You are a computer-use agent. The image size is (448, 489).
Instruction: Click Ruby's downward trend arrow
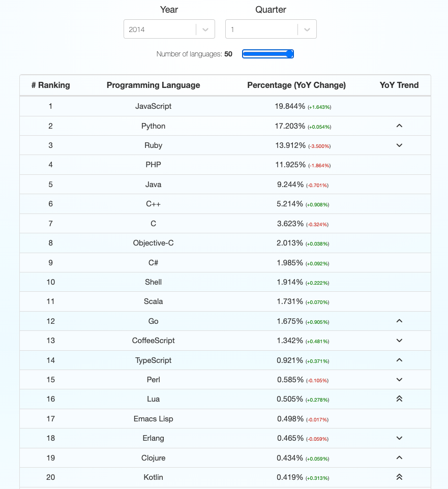(399, 145)
